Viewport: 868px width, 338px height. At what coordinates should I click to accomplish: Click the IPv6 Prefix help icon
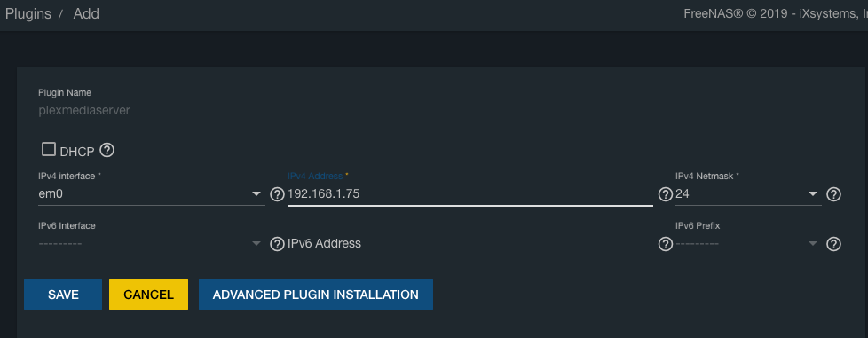point(833,244)
